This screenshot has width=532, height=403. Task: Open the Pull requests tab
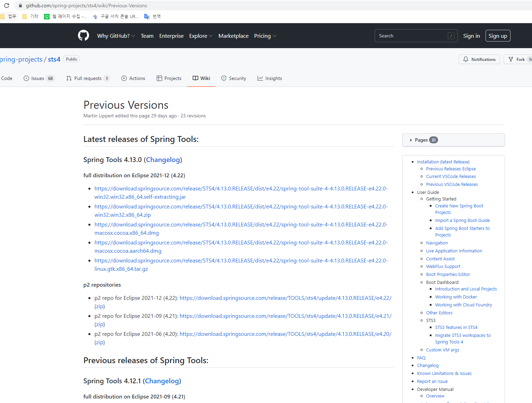click(88, 78)
